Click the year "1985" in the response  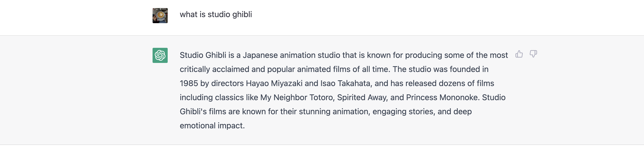pos(189,83)
